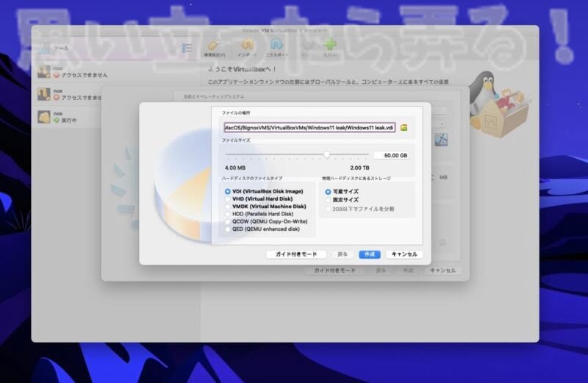Select VHD (Virtual Hard Disk) option
Image resolution: width=588 pixels, height=383 pixels.
tap(259, 198)
